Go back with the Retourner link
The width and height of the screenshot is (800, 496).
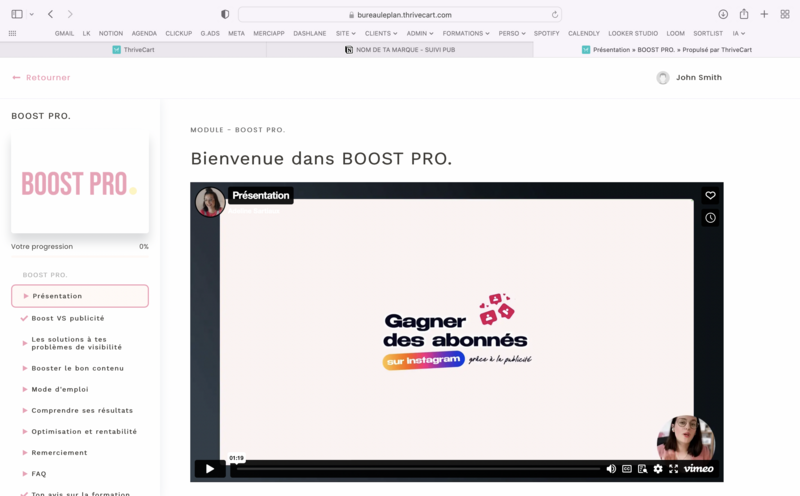pos(41,78)
